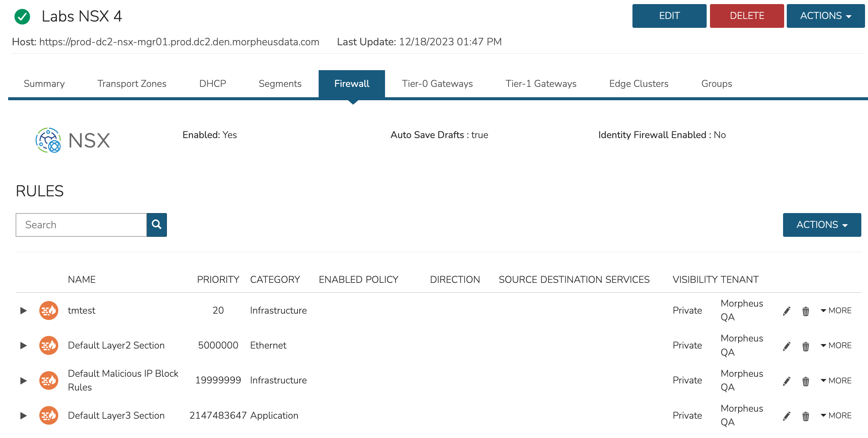Switch to the Transport Zones tab
868x438 pixels.
(x=132, y=84)
